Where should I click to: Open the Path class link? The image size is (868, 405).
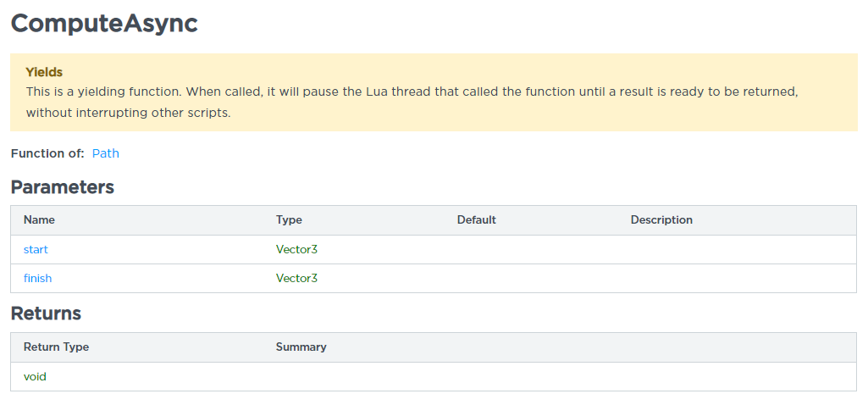coord(106,153)
